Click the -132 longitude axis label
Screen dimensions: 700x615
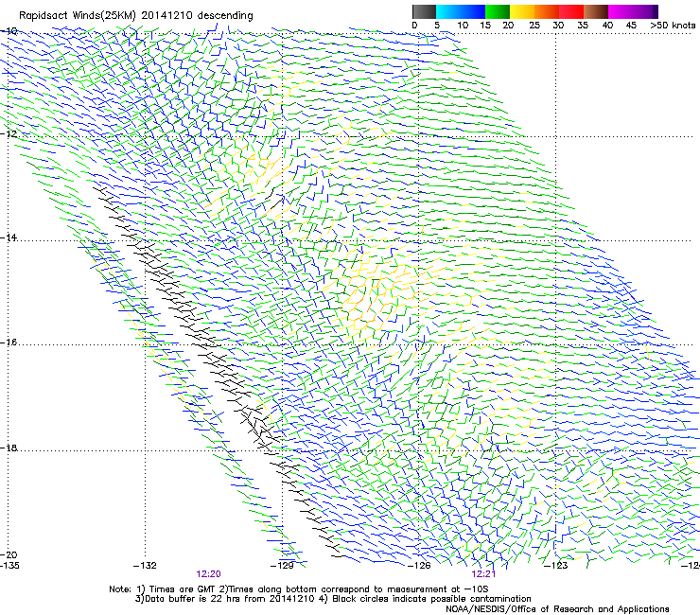pyautogui.click(x=145, y=566)
